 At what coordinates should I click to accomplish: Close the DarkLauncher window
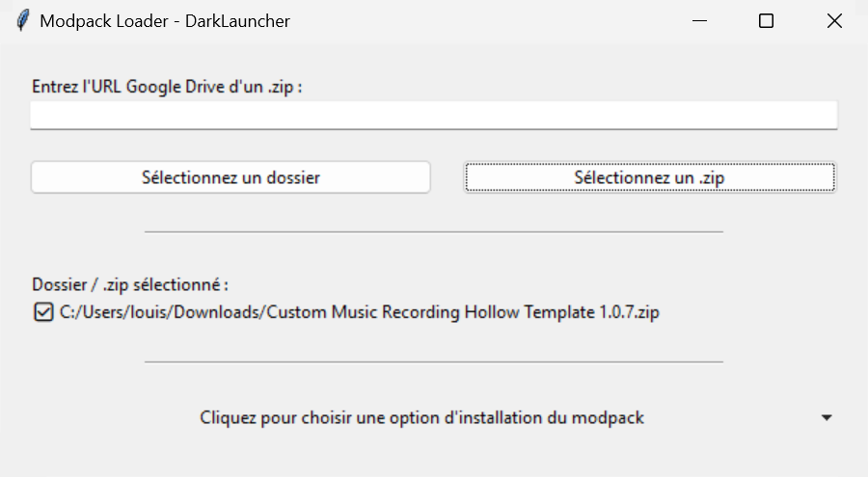(x=834, y=20)
